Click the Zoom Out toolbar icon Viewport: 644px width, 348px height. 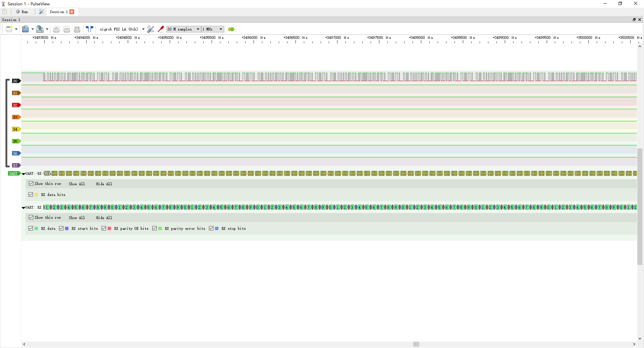tap(67, 29)
